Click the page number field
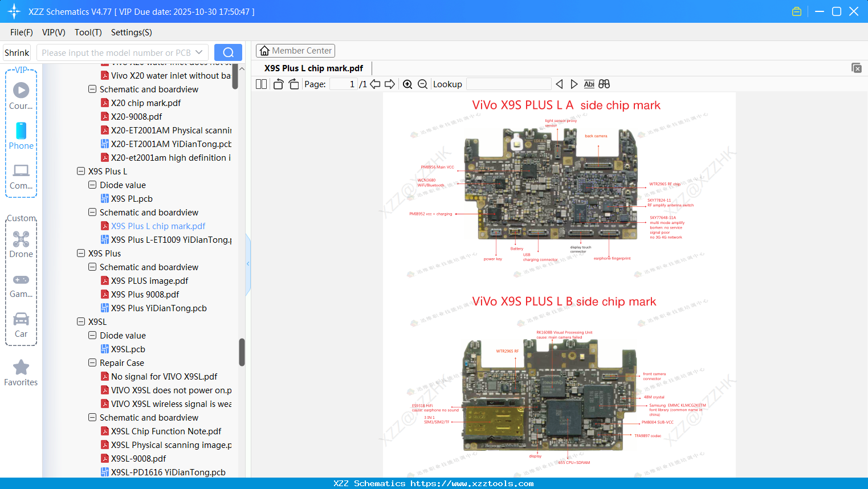This screenshot has width=868, height=489. click(x=344, y=84)
